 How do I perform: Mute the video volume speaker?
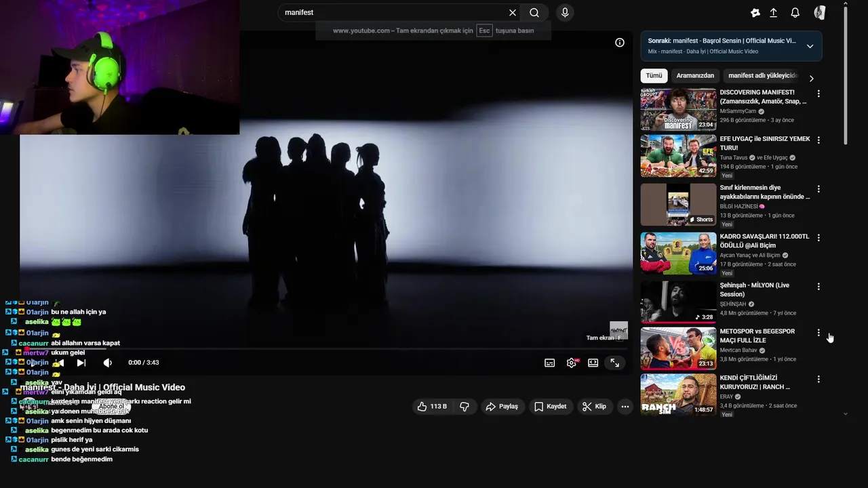(x=107, y=363)
